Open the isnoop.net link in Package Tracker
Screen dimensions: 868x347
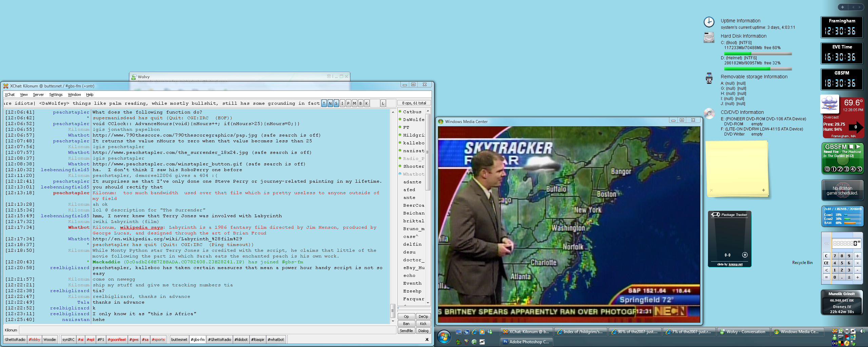pyautogui.click(x=735, y=264)
